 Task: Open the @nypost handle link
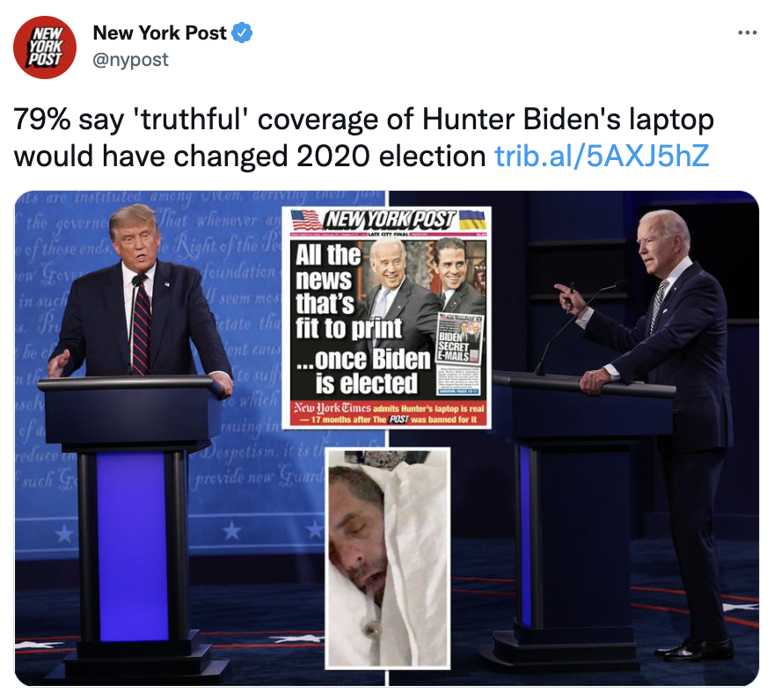pos(131,60)
